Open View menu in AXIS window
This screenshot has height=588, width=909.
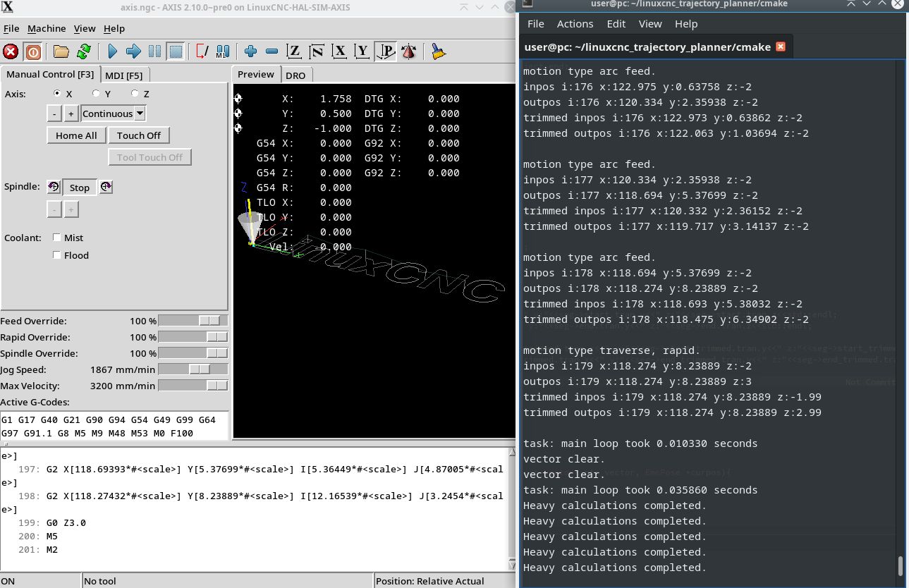(x=85, y=28)
